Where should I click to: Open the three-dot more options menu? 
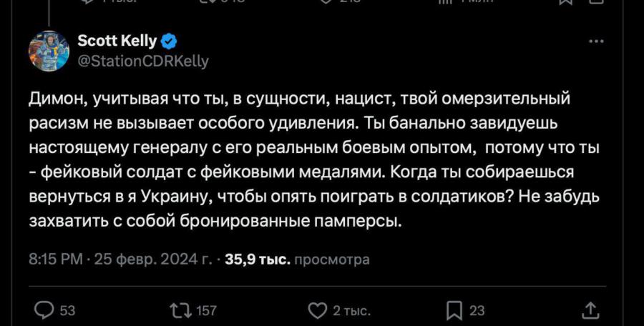(x=595, y=41)
